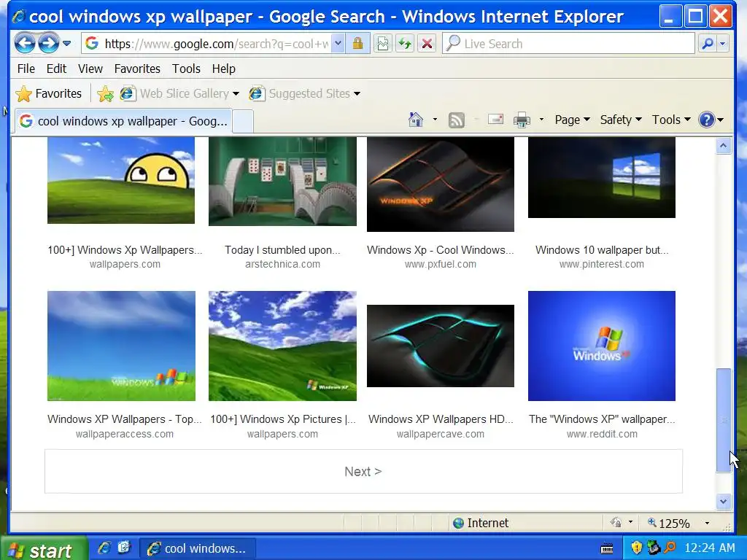Open the Tools command bar menu
Screen dimensions: 747x560
click(x=671, y=120)
